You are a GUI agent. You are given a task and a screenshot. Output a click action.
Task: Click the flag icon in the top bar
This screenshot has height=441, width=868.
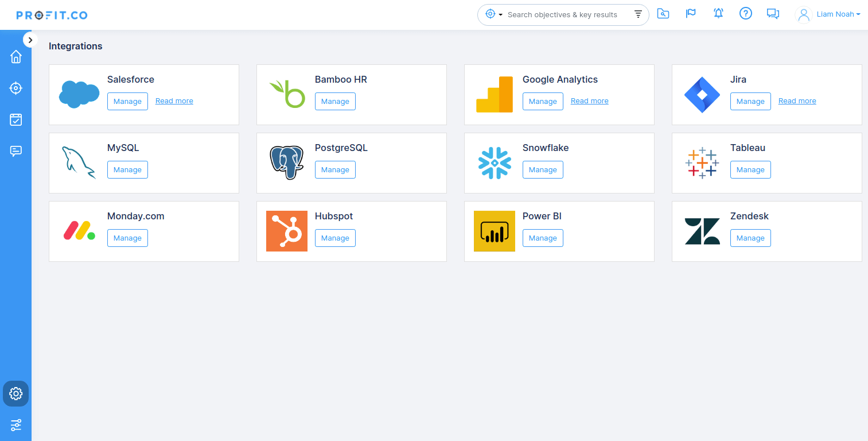pyautogui.click(x=691, y=14)
